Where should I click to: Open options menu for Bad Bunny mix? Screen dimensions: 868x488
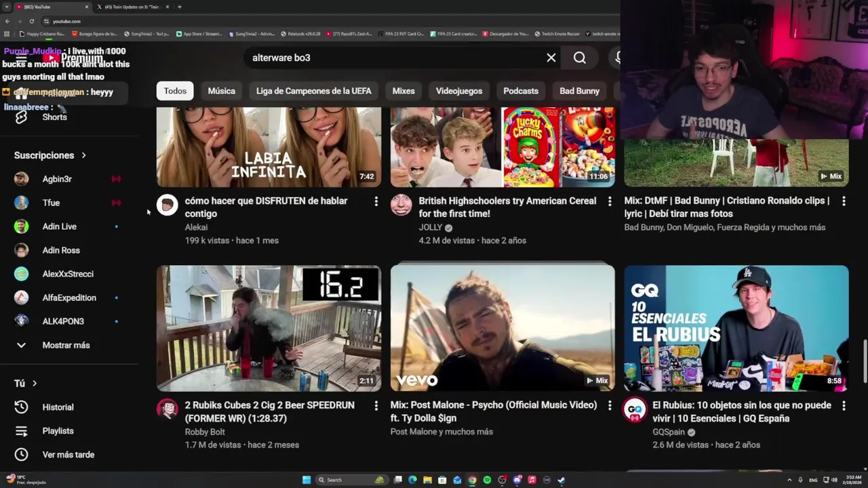[x=844, y=201]
